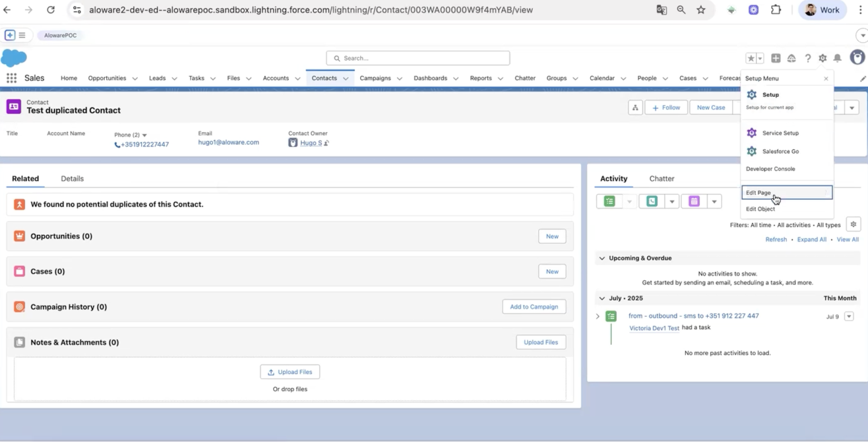Expand Leads tab dropdown chevron

175,79
